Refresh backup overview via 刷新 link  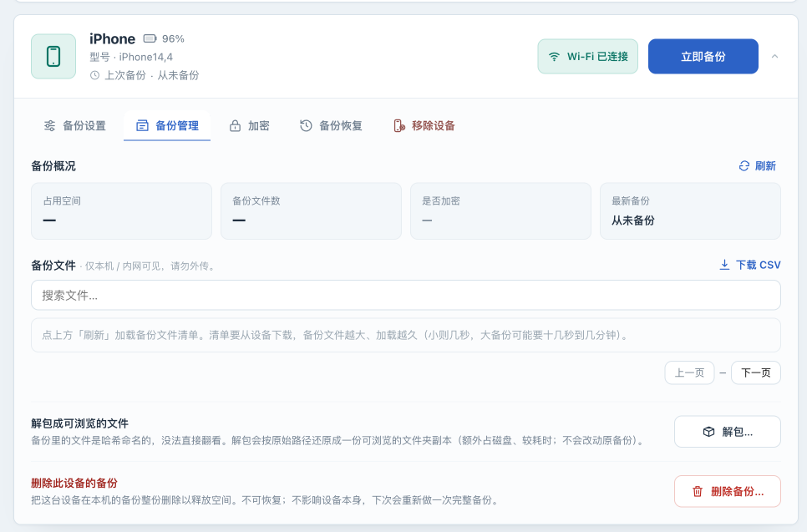pyautogui.click(x=758, y=166)
